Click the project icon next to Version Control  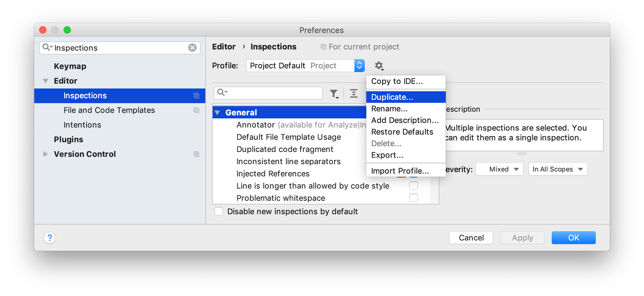pos(196,154)
